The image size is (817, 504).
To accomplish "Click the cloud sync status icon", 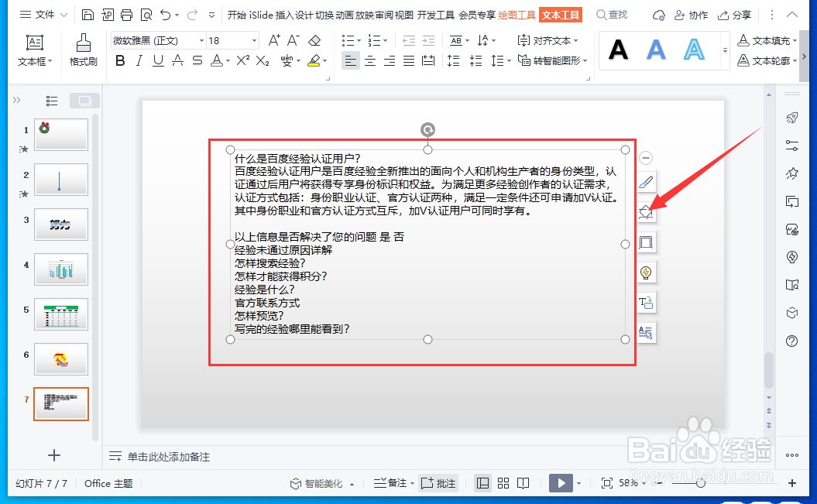I will coord(658,15).
